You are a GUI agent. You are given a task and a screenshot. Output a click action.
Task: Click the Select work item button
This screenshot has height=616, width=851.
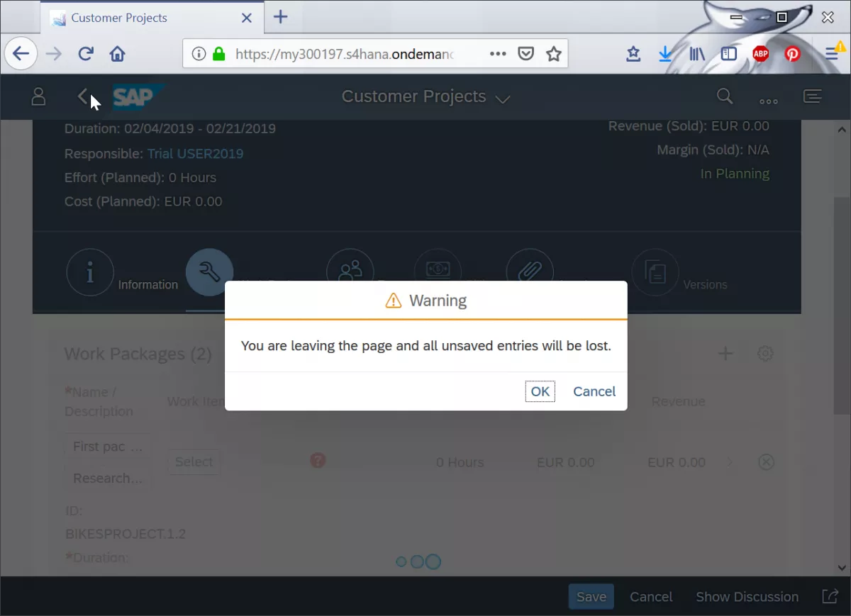(x=194, y=462)
